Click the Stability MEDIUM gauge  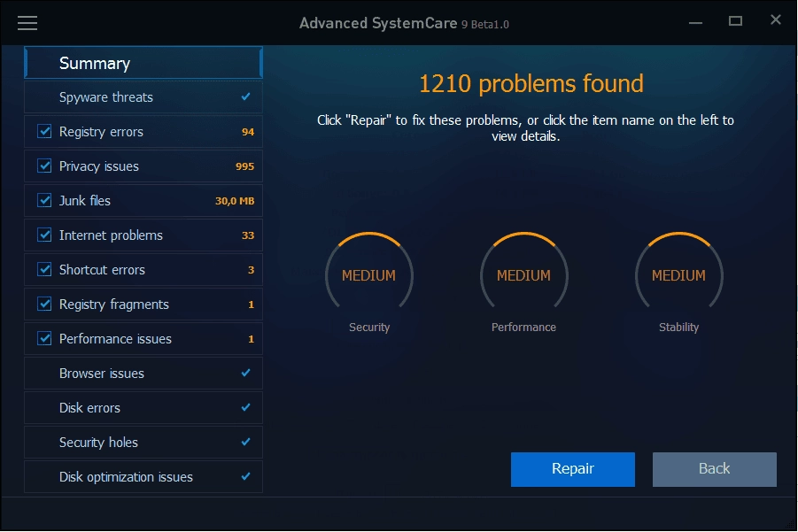tap(679, 271)
